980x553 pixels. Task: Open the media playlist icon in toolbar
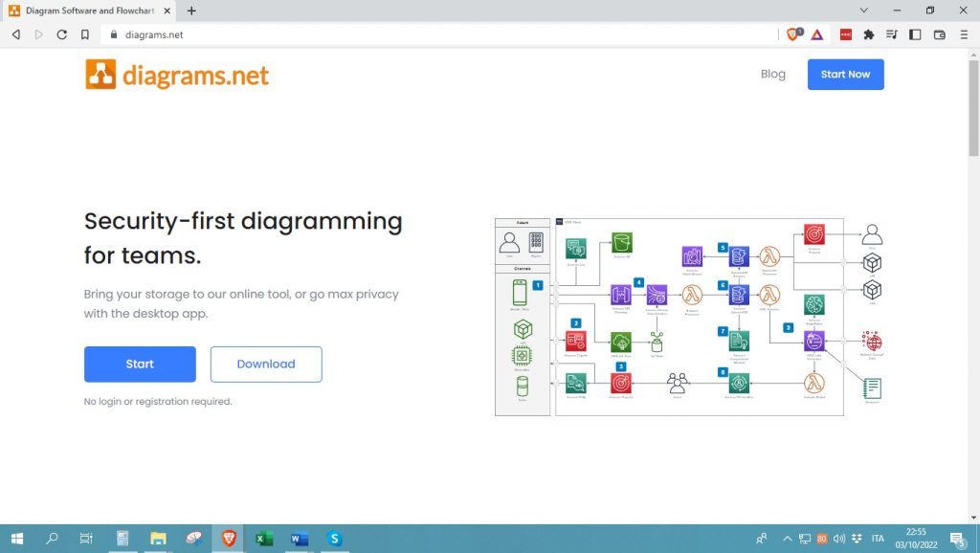[892, 34]
